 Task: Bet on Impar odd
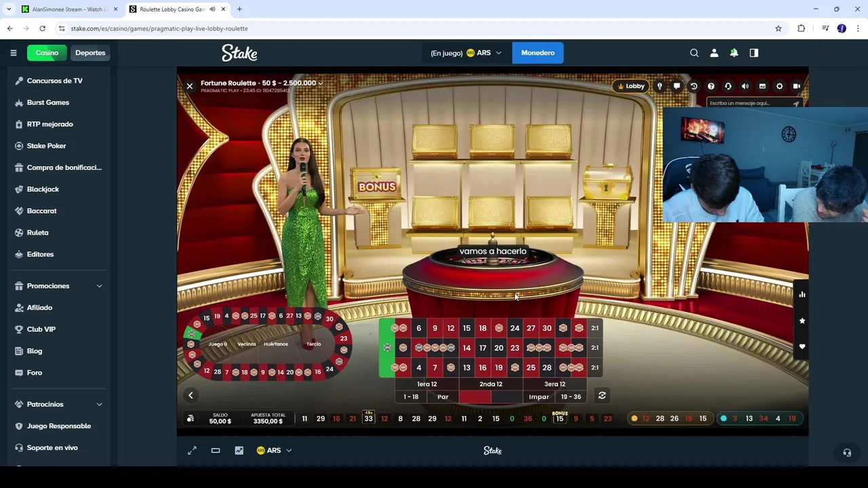pos(538,396)
